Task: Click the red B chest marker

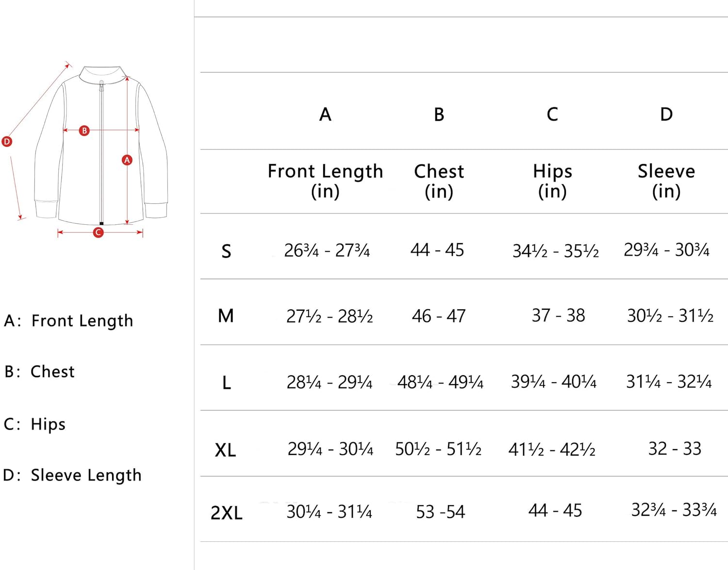Action: [x=84, y=131]
